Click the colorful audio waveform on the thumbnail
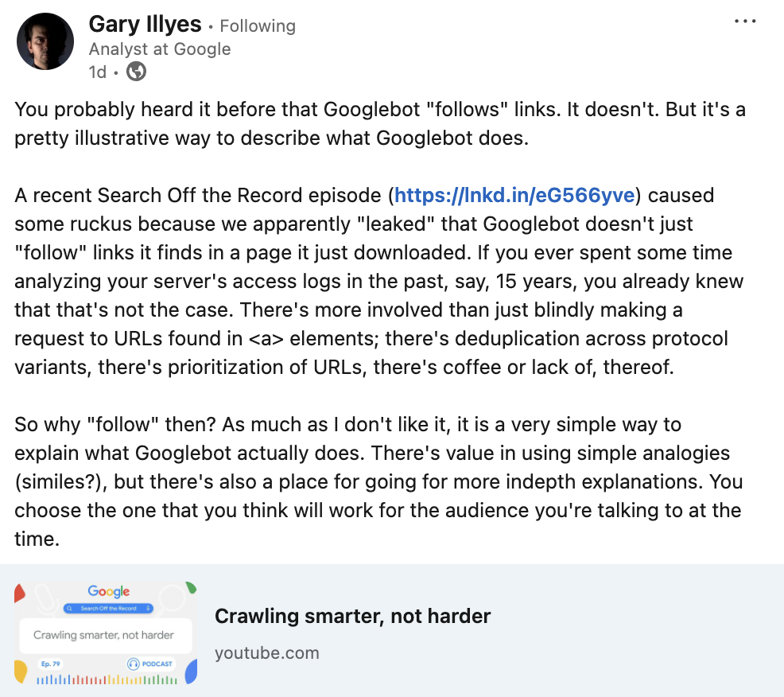Viewport: 784px width, 697px height. click(x=105, y=678)
